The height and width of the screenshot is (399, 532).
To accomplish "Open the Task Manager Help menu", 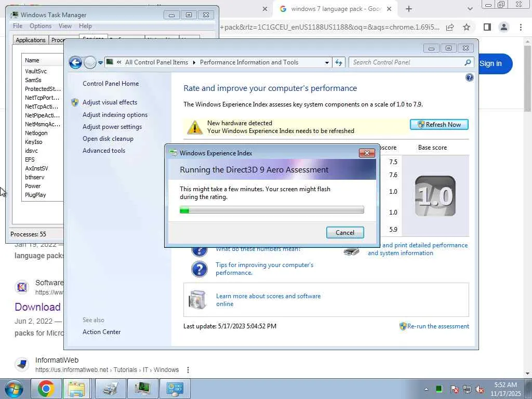I will (85, 26).
